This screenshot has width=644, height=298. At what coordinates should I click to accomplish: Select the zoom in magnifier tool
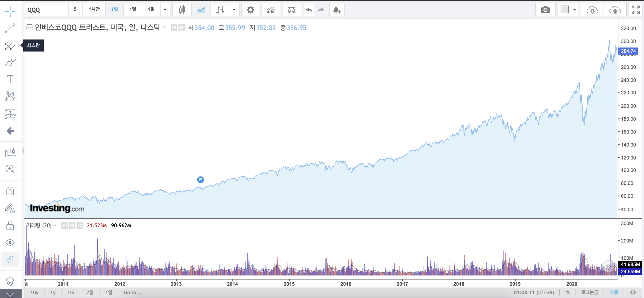pos(10,169)
